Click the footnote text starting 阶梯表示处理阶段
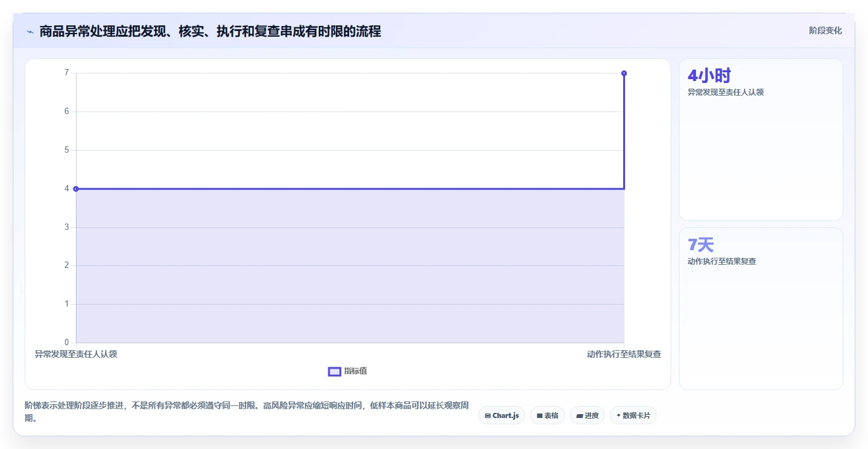The height and width of the screenshot is (449, 868). 247,412
